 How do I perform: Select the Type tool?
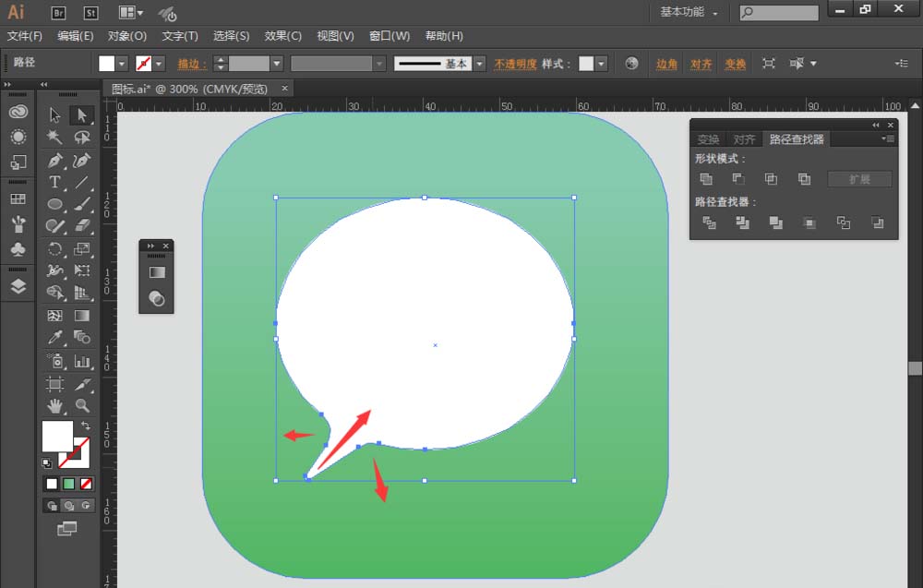click(55, 183)
